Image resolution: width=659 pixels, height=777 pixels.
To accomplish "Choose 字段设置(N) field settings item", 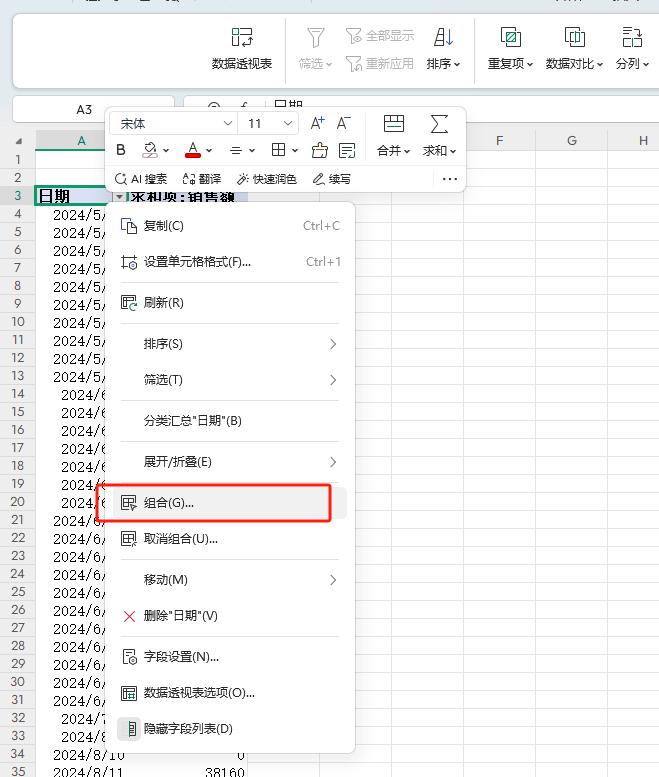I will click(230, 657).
